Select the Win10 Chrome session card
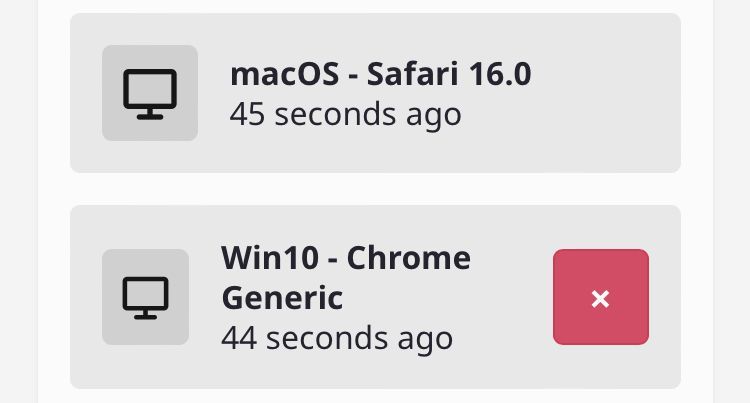750x403 pixels. click(x=375, y=297)
